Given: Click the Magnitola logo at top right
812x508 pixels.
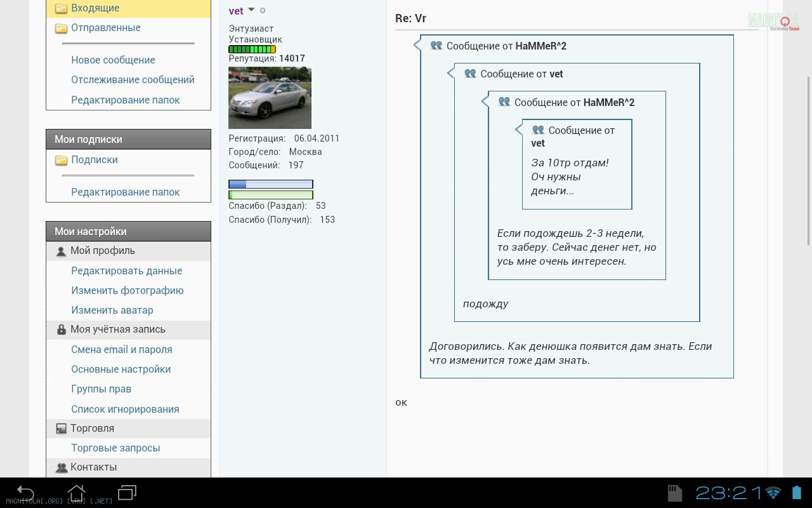Looking at the screenshot, I should point(774,22).
